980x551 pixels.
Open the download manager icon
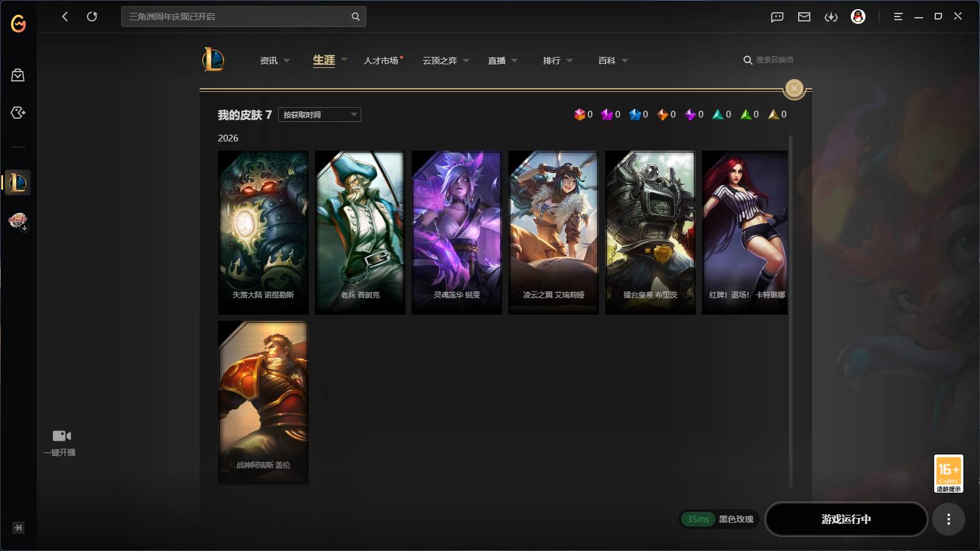(x=831, y=17)
